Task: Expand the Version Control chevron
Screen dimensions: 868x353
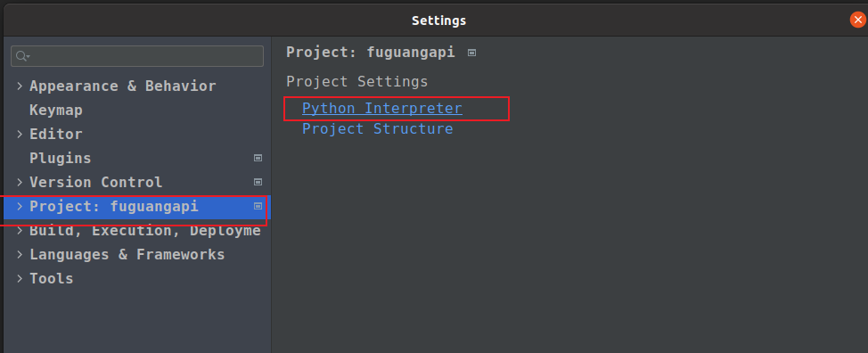Action: pyautogui.click(x=20, y=182)
